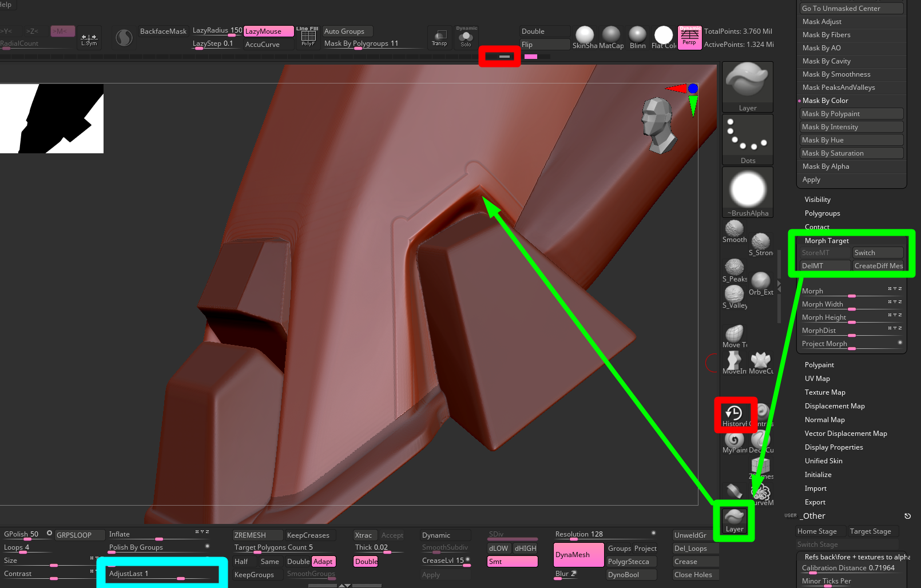Click the Switch morph target button

(878, 253)
